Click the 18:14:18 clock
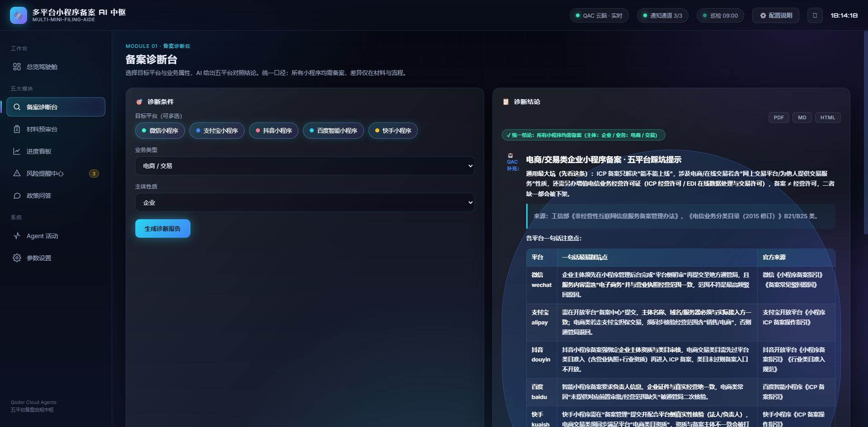The width and height of the screenshot is (868, 427). pyautogui.click(x=844, y=15)
